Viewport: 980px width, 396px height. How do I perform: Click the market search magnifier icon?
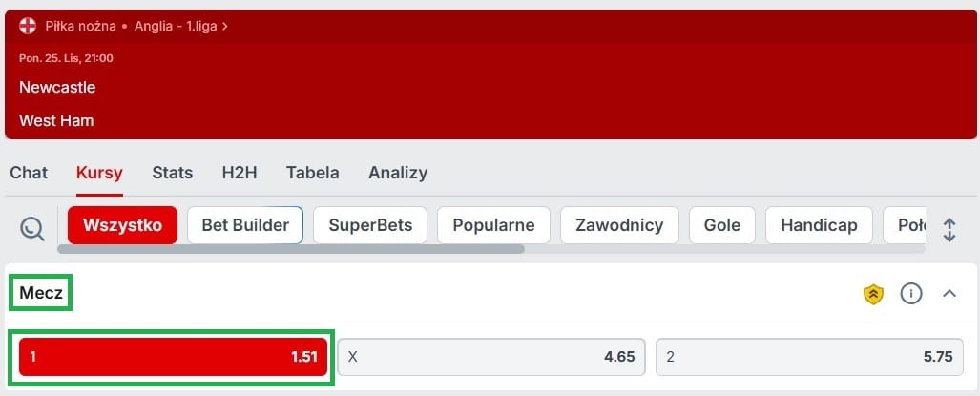(x=31, y=229)
